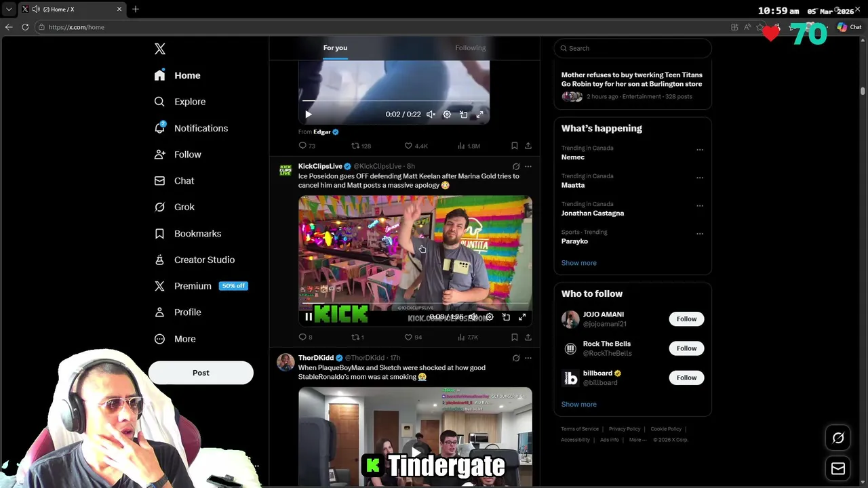
Task: Open Explore in the left sidebar
Action: [x=180, y=102]
